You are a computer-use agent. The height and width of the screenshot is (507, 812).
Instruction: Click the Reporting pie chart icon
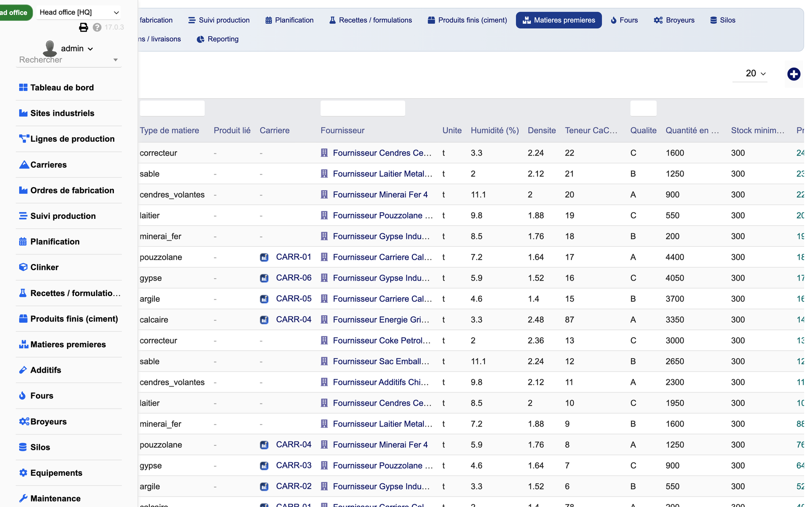201,39
